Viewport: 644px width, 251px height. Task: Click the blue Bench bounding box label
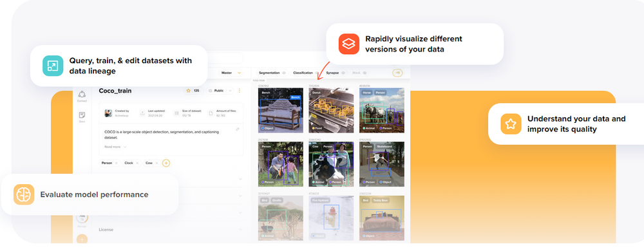pyautogui.click(x=296, y=97)
